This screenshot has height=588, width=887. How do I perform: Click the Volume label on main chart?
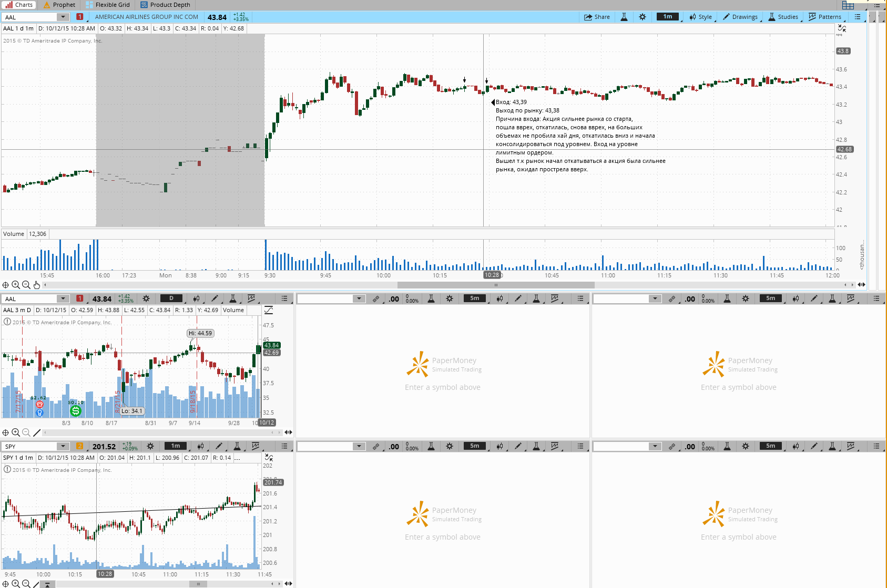point(14,234)
